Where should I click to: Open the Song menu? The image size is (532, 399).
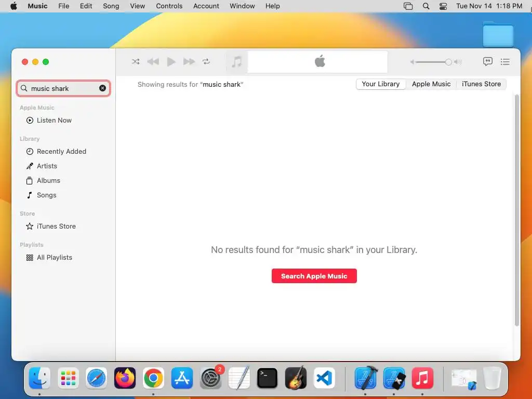tap(111, 6)
